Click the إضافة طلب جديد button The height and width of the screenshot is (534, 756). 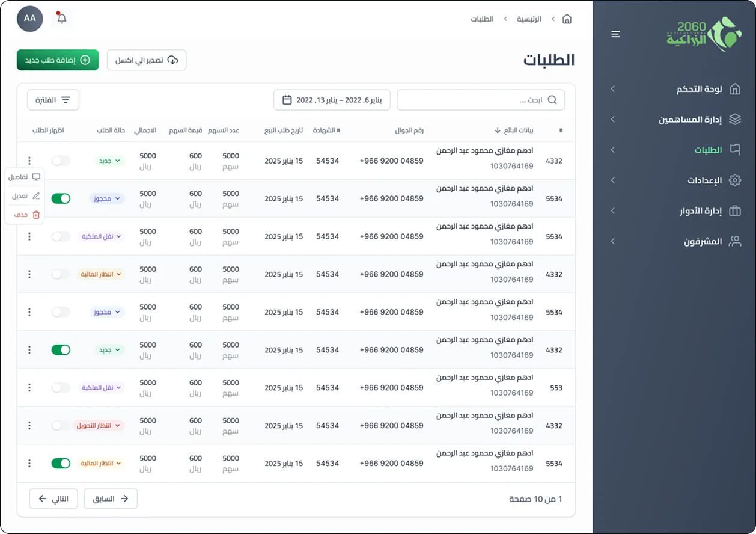[58, 60]
